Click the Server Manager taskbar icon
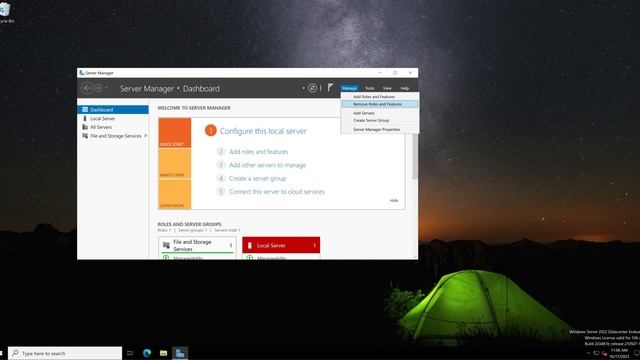Screen dimensions: 640x360 180,353
